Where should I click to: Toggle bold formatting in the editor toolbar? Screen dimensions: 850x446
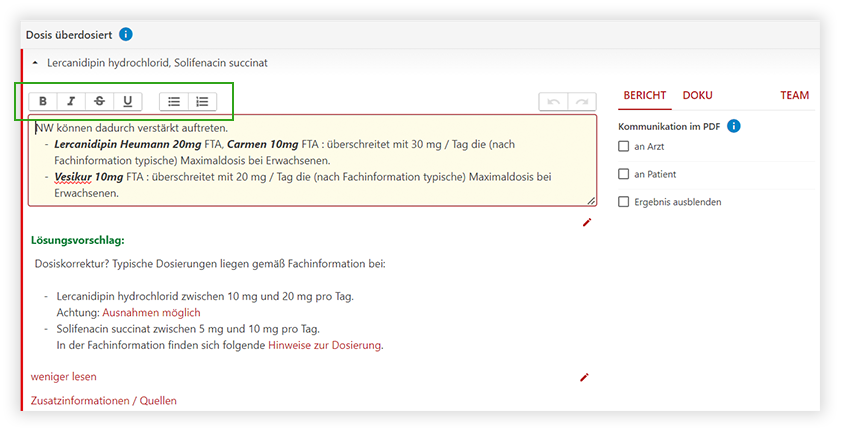43,101
